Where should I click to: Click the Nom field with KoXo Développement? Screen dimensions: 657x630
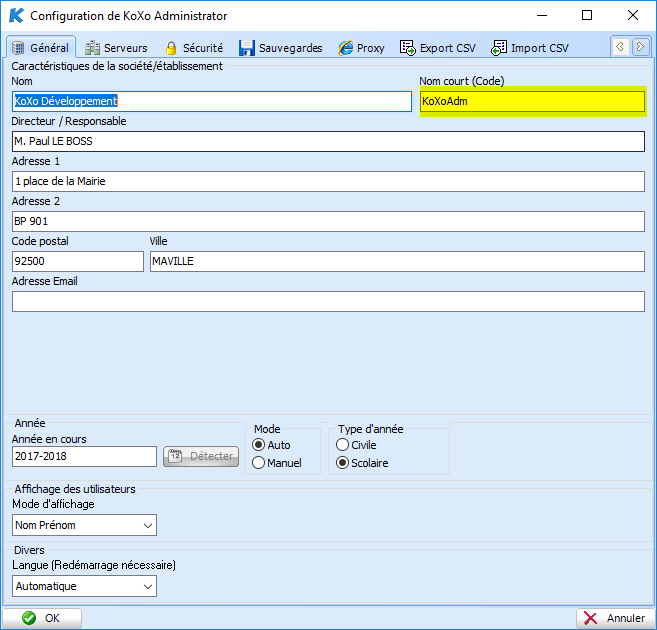tap(212, 101)
